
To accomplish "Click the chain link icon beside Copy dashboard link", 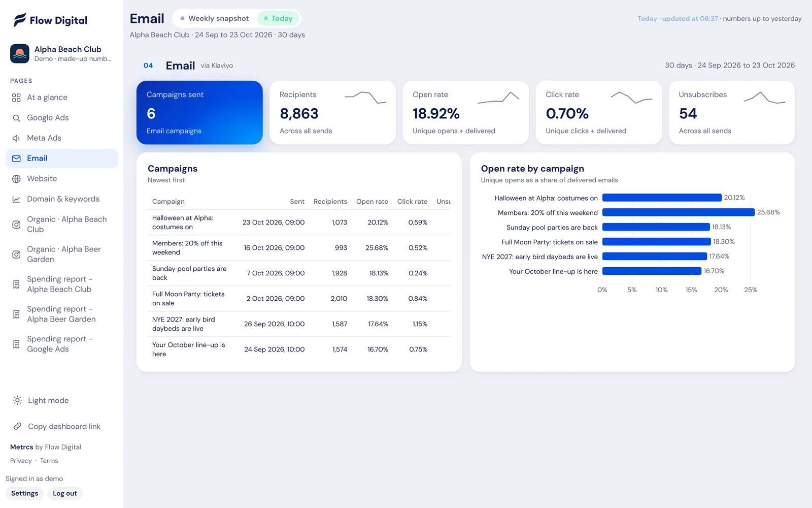I will 17,426.
